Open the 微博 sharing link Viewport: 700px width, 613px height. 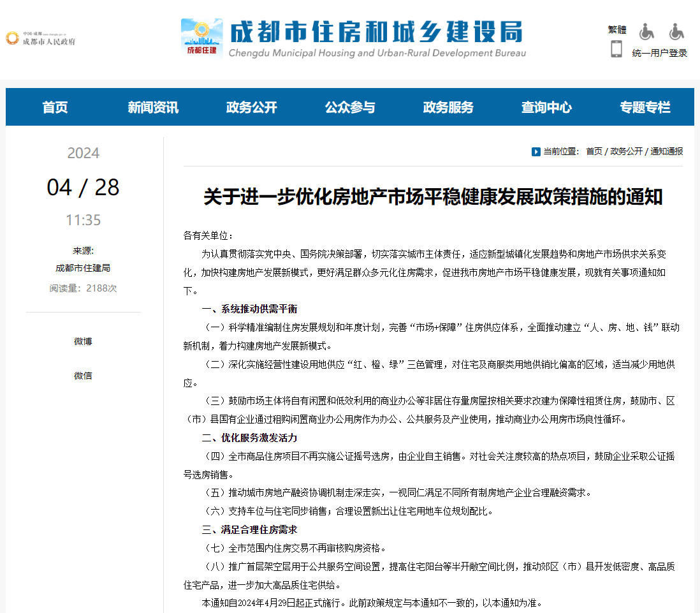(x=83, y=341)
